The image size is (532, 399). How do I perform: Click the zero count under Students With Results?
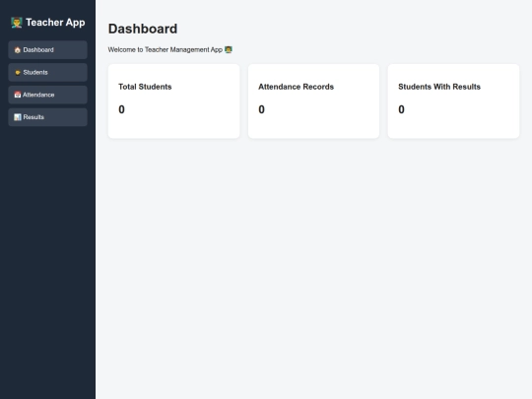coord(401,109)
